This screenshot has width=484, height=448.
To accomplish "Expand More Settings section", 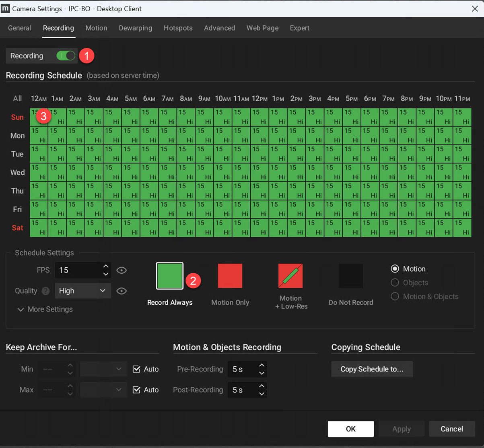I will coord(45,309).
